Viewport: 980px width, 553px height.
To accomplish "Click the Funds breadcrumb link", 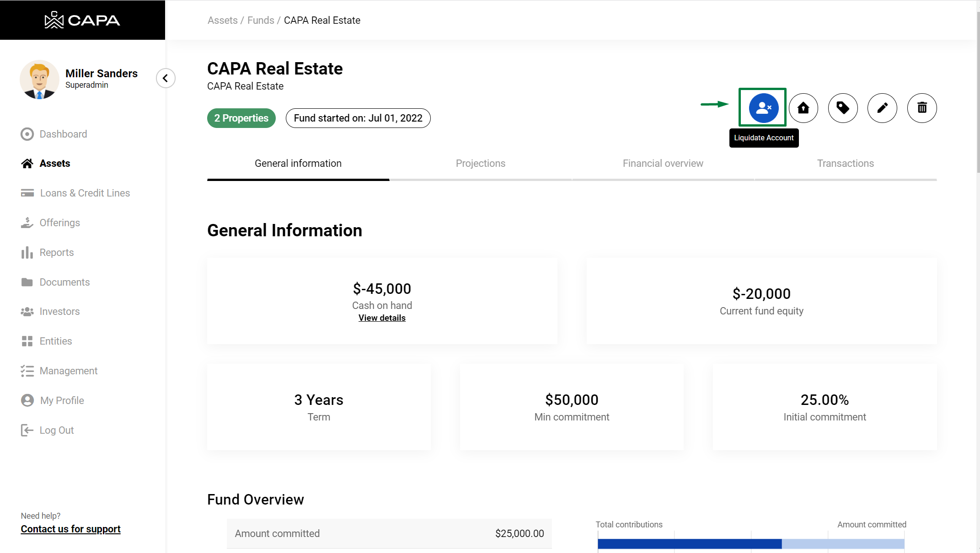I will 261,20.
